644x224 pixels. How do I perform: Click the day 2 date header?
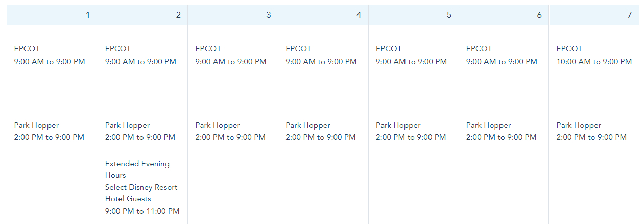click(178, 15)
